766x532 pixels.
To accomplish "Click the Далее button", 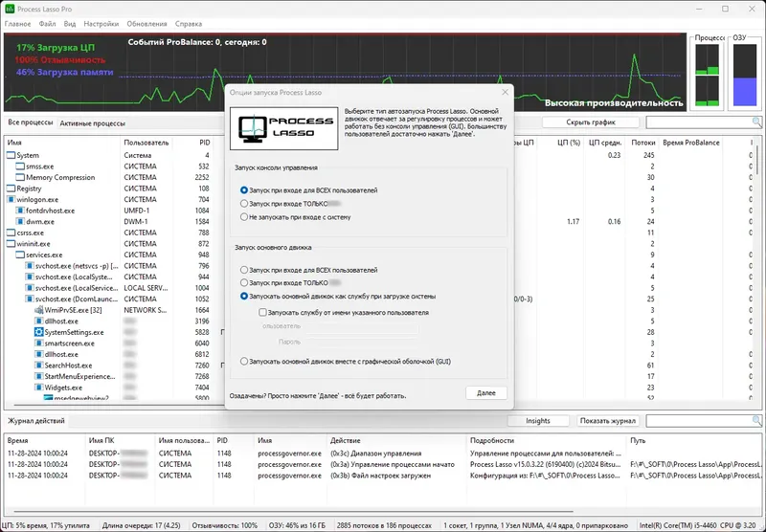I will point(486,393).
